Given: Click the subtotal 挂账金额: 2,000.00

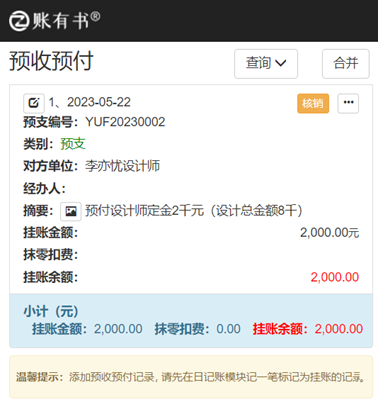Looking at the screenshot, I should 87,329.
